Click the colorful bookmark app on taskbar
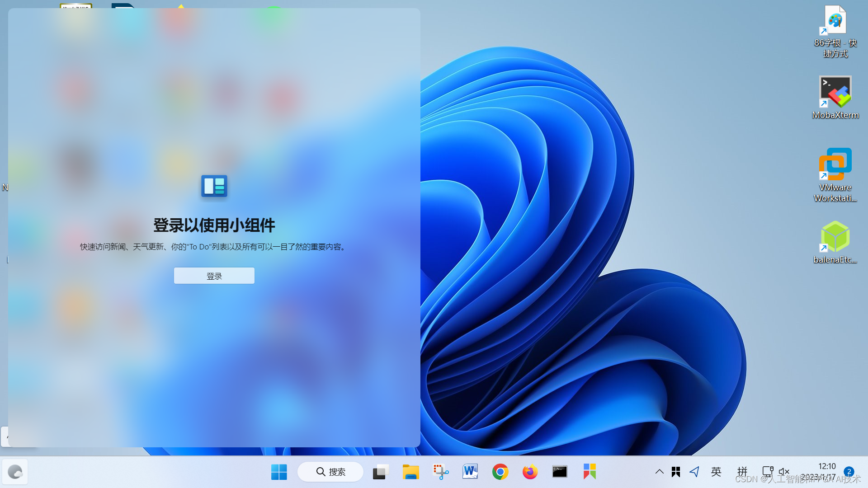Screen dimensions: 868x488 (590, 472)
